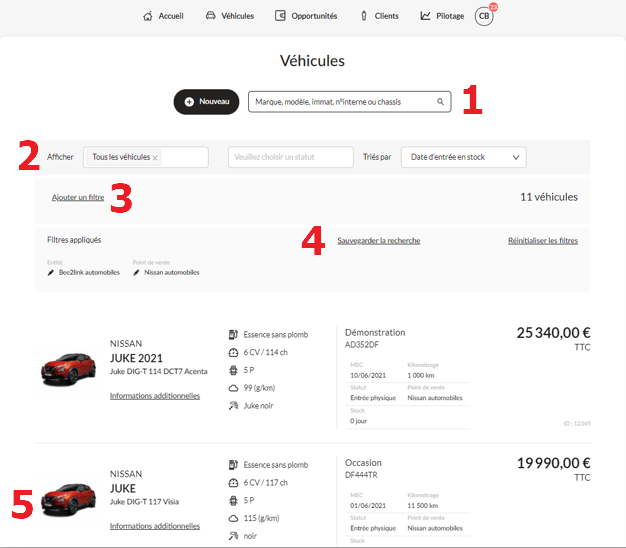Edit the Bee2link automobiles entity filter
This screenshot has width=626, height=548.
[51, 273]
